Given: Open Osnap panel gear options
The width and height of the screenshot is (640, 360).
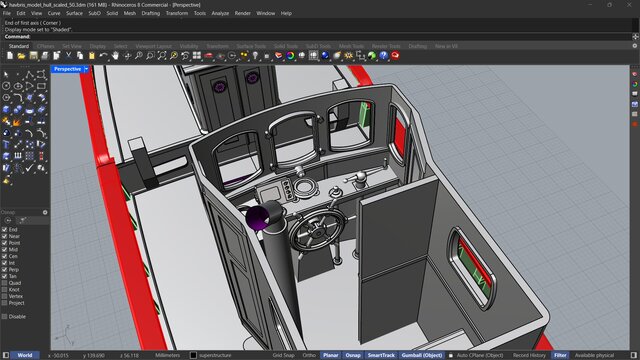Looking at the screenshot, I should (x=45, y=212).
